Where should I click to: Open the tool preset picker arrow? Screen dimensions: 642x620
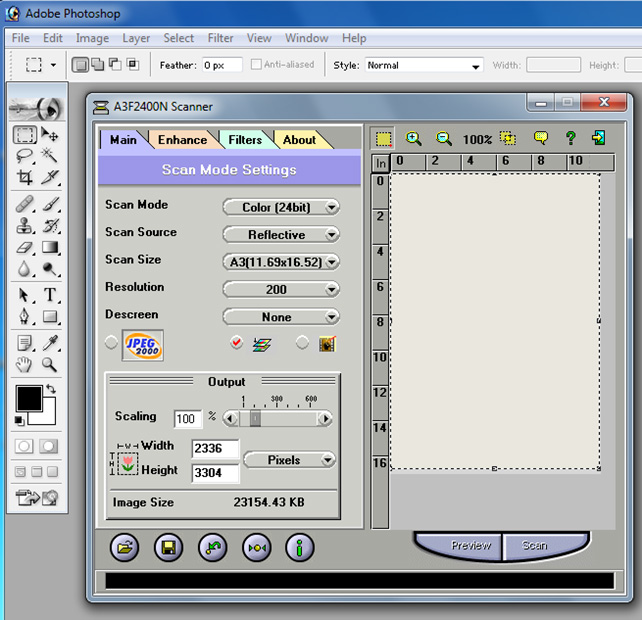(x=53, y=65)
